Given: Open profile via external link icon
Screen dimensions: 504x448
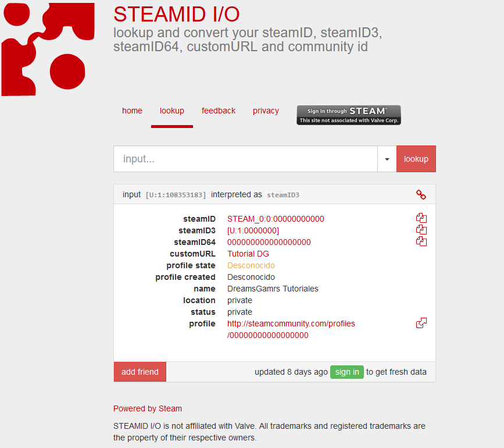Looking at the screenshot, I should (421, 323).
